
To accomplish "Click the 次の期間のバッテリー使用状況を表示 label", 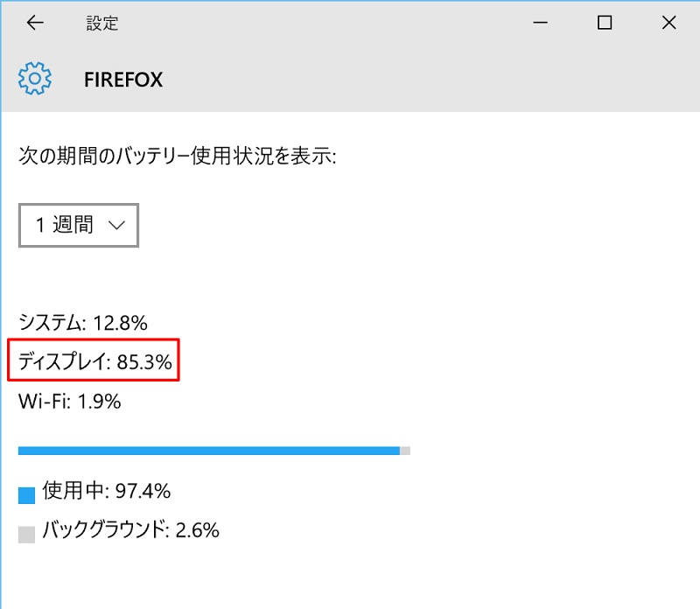I will [178, 157].
